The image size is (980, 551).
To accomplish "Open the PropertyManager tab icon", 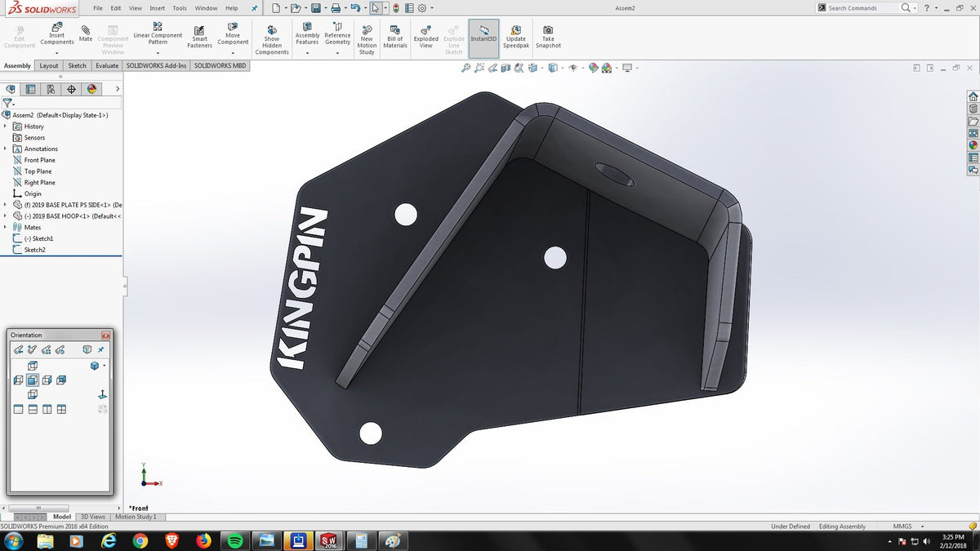I will click(x=31, y=89).
